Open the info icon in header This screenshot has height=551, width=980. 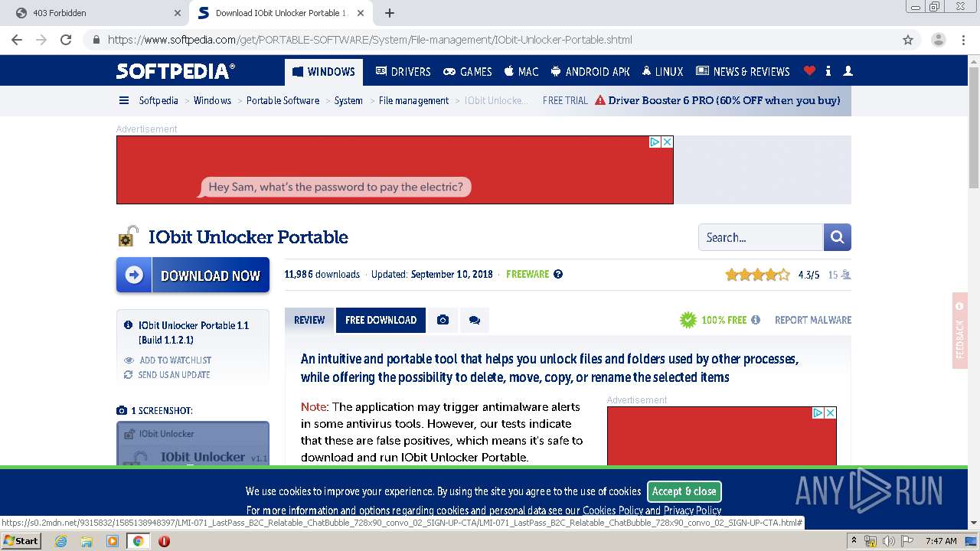pyautogui.click(x=828, y=71)
